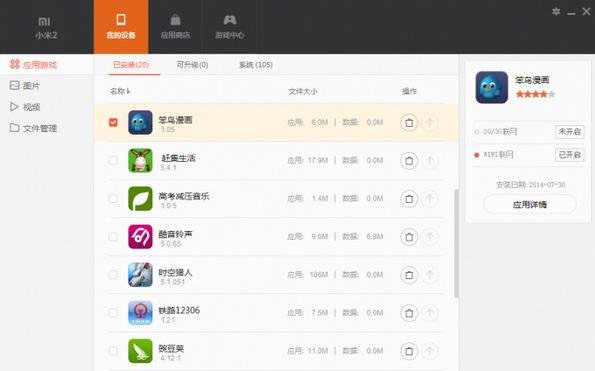Click the 赶集生活 app icon

click(x=140, y=160)
